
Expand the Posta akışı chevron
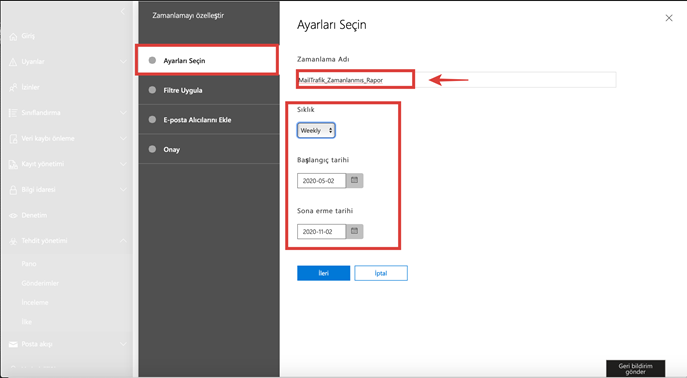tap(123, 344)
